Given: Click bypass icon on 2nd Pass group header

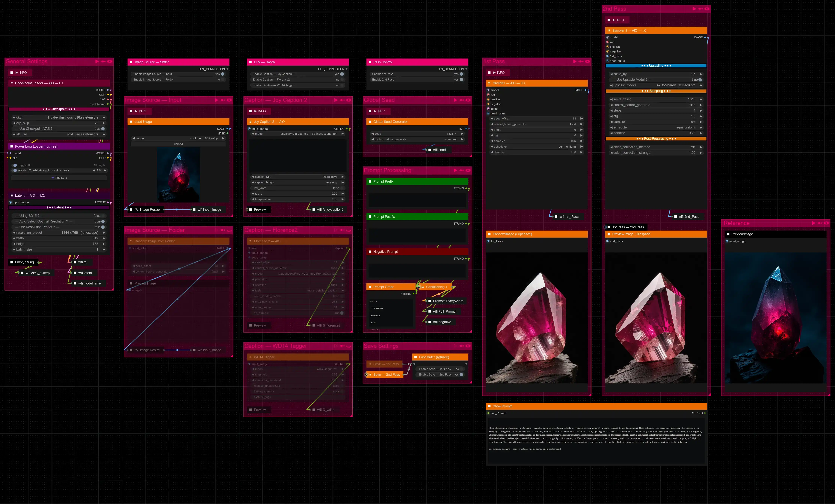Looking at the screenshot, I should 700,9.
